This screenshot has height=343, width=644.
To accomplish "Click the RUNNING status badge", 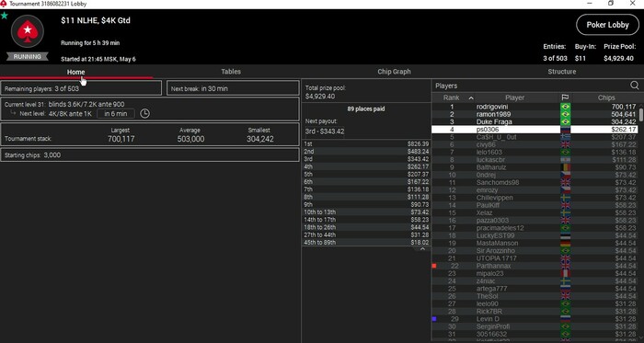I will point(27,57).
